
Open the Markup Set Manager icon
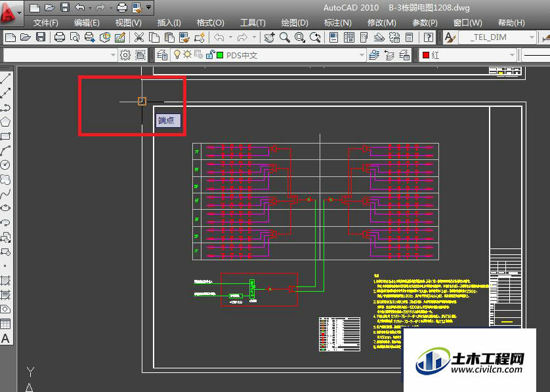pyautogui.click(x=394, y=37)
